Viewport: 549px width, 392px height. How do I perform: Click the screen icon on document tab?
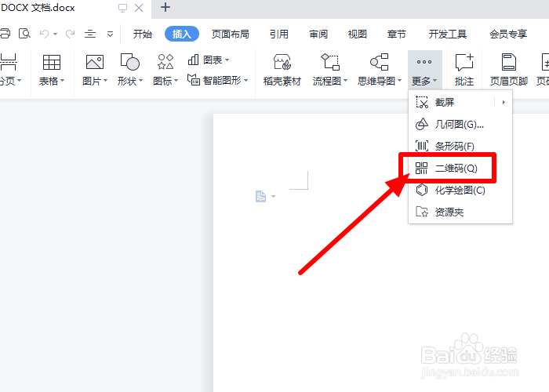pyautogui.click(x=122, y=8)
